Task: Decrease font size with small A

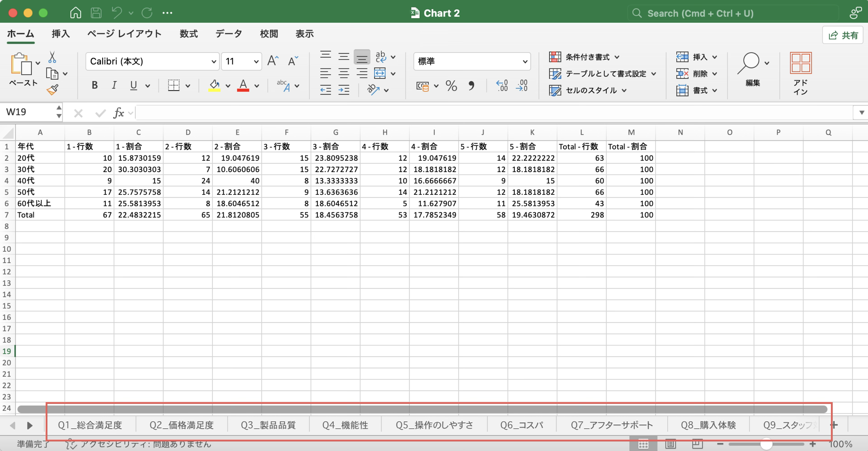Action: click(293, 61)
